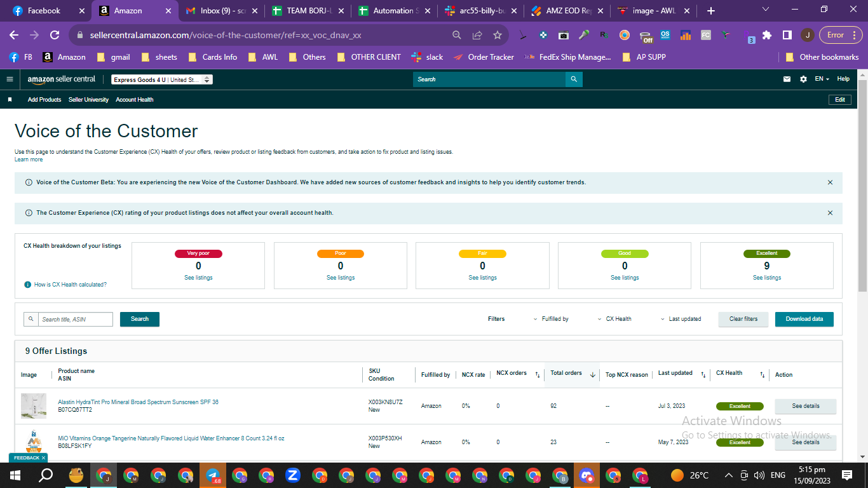
Task: Open the EN language dropdown
Action: click(822, 79)
